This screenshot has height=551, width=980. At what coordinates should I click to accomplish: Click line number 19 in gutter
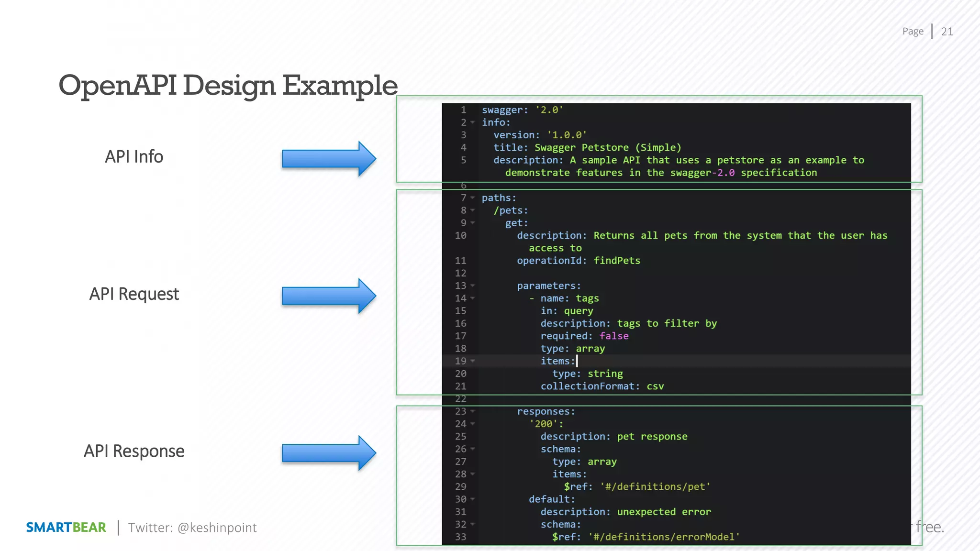(x=460, y=361)
